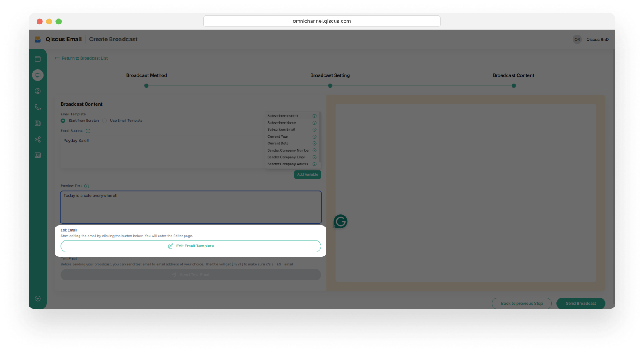Click the Edit Email Template button
The width and height of the screenshot is (644, 353).
pyautogui.click(x=191, y=246)
